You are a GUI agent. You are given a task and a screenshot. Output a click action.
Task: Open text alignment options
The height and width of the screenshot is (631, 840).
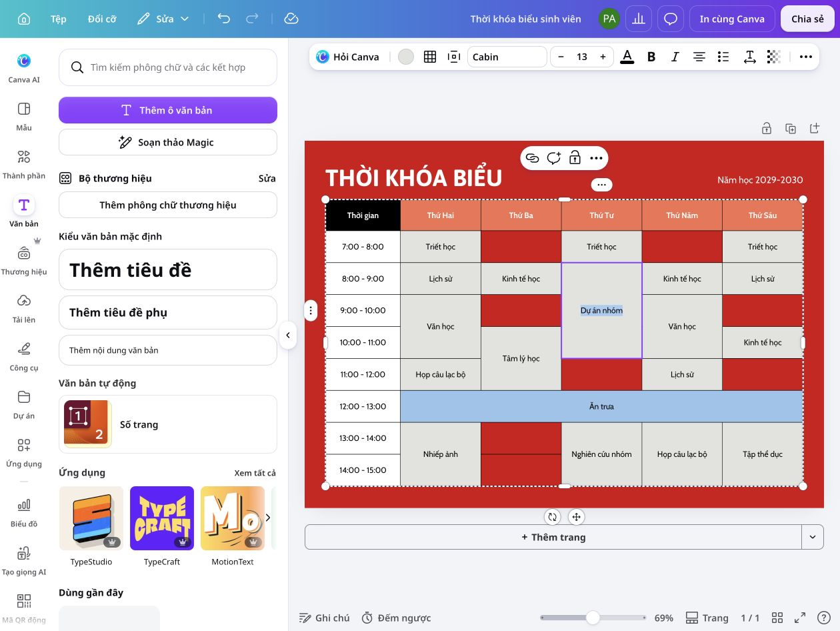point(699,57)
